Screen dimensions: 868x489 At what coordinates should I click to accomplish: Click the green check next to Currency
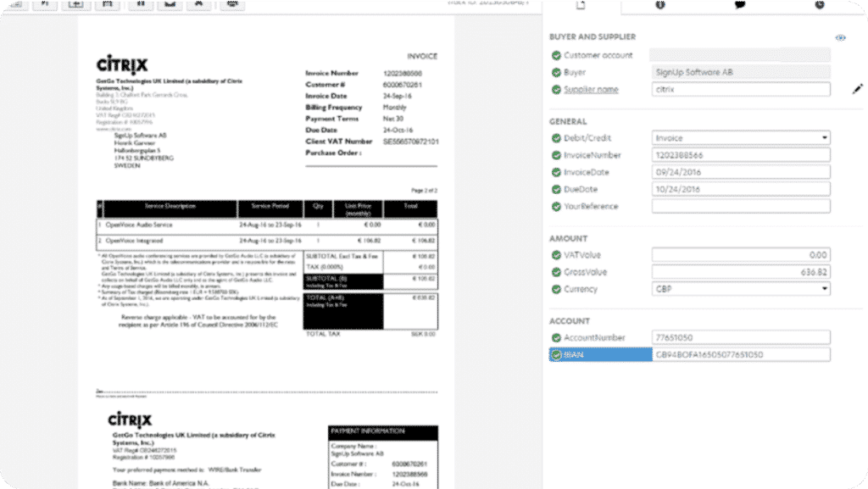click(556, 289)
